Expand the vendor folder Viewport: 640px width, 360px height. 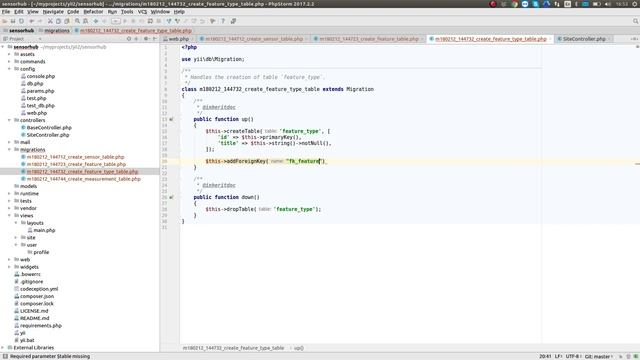[x=9, y=208]
